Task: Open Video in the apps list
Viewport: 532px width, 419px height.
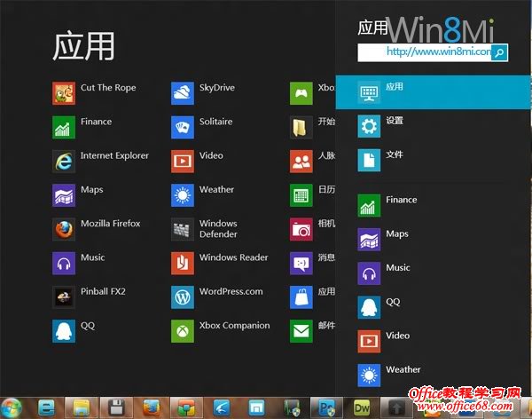Action: point(183,161)
